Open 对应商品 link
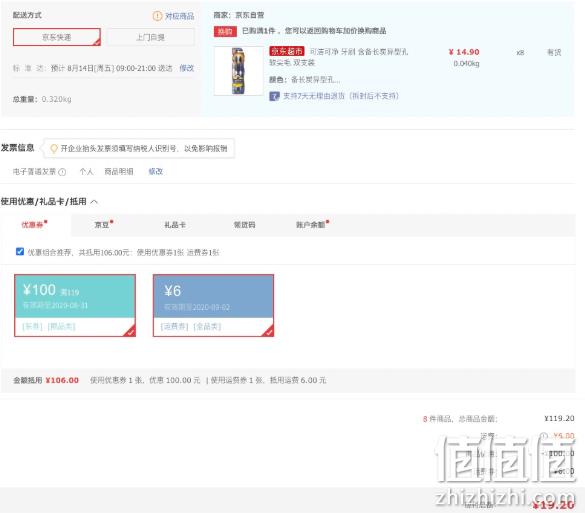The height and width of the screenshot is (515, 585). coord(179,16)
